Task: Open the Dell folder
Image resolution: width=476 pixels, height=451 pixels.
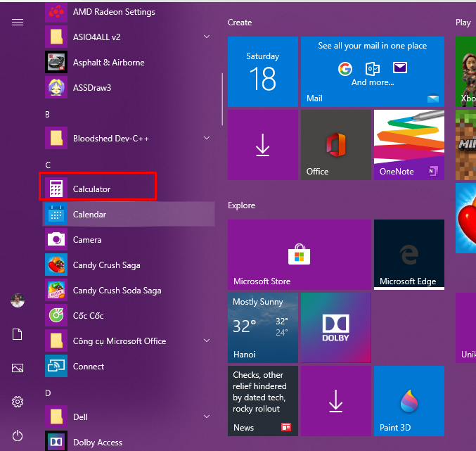Action: [129, 417]
